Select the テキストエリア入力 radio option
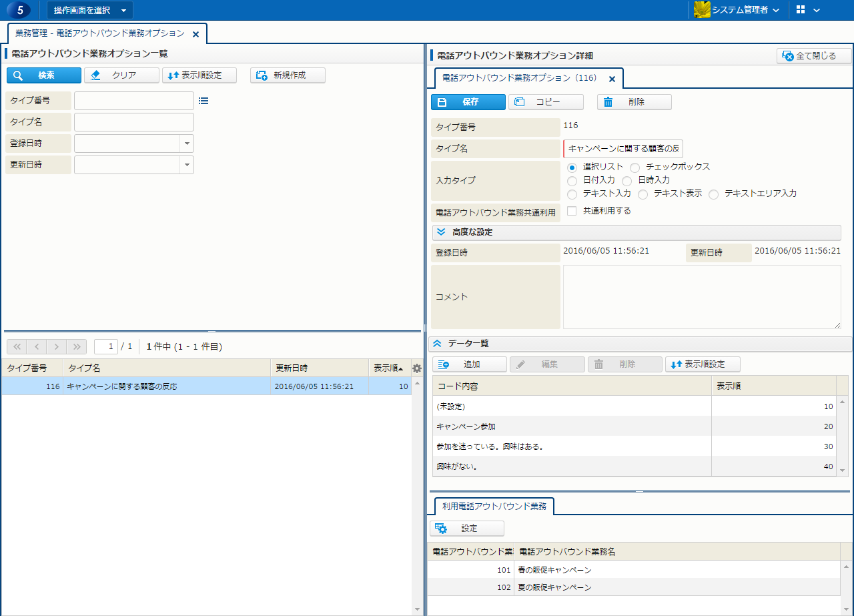The width and height of the screenshot is (854, 616). pos(713,194)
